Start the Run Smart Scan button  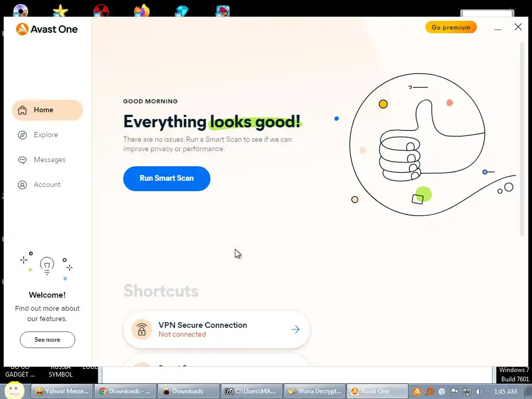tap(167, 179)
